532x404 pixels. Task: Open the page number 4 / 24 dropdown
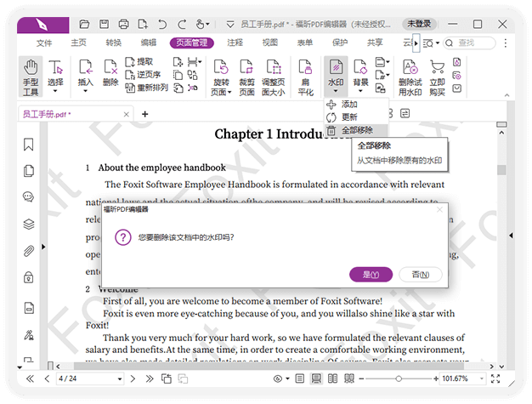coord(120,378)
